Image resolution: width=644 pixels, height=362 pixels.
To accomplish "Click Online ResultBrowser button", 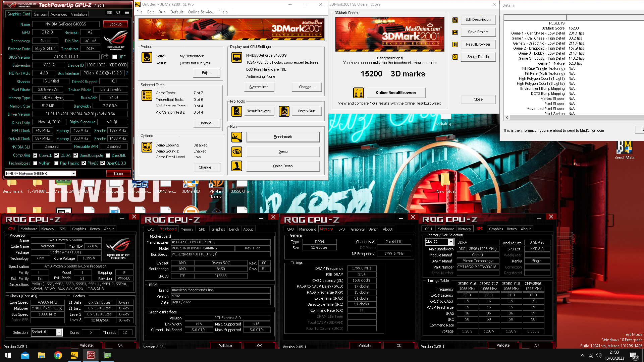I will (396, 93).
